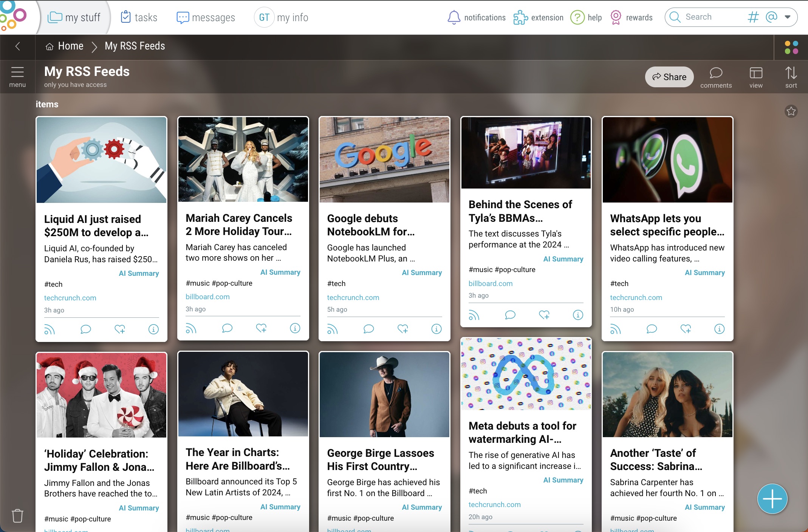Open AI Summary on Mariah Carey card

(x=280, y=272)
